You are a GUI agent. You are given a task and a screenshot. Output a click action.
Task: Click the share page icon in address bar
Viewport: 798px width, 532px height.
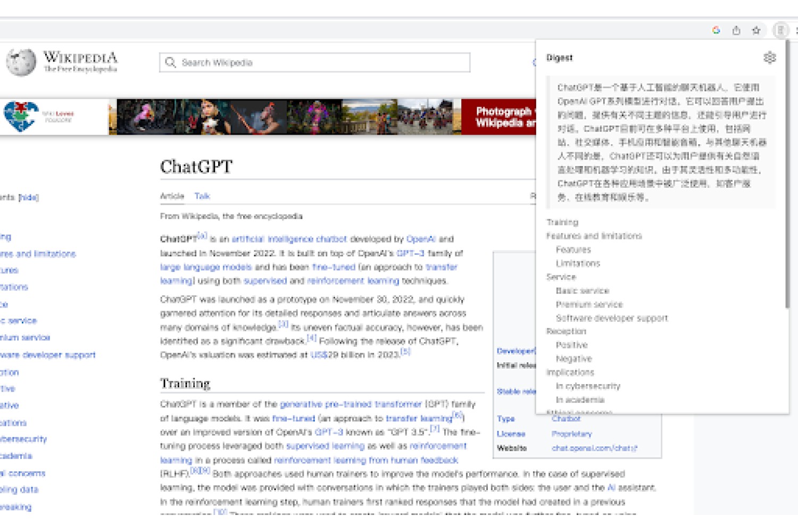736,30
